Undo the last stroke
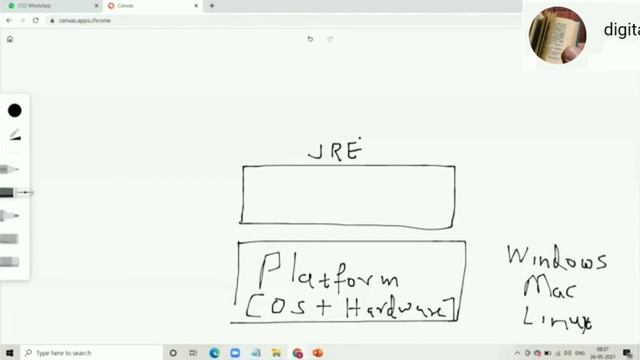Screen dimensions: 640x360 310,39
